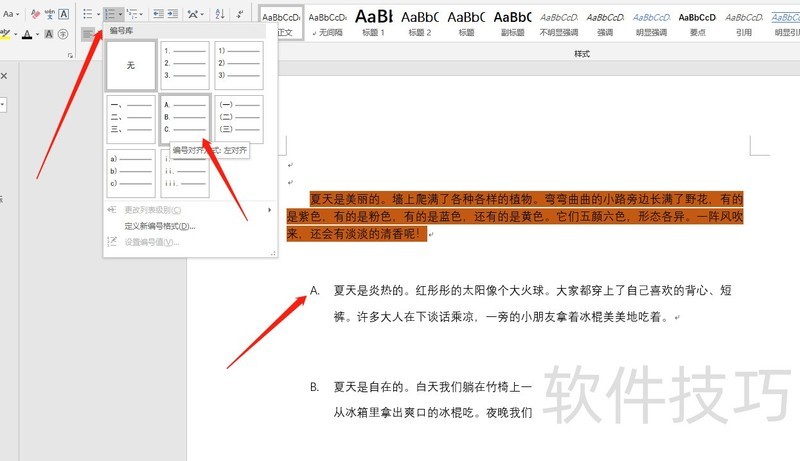Apply the 标题 1 style

374,24
